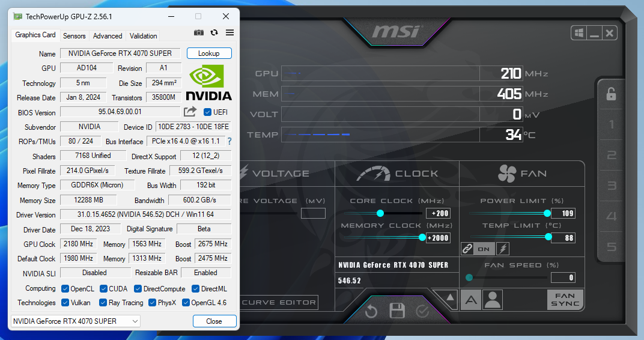Switch to the Sensors tab

(x=74, y=35)
